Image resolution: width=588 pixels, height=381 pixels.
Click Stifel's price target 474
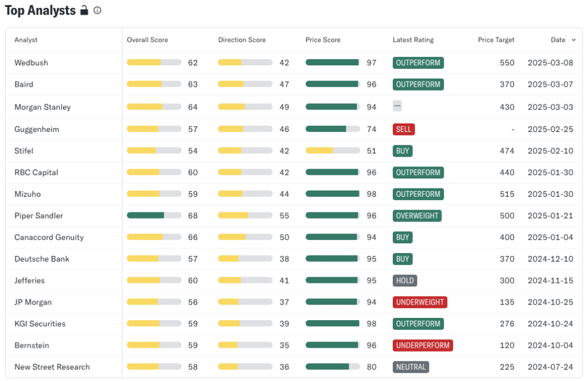507,150
